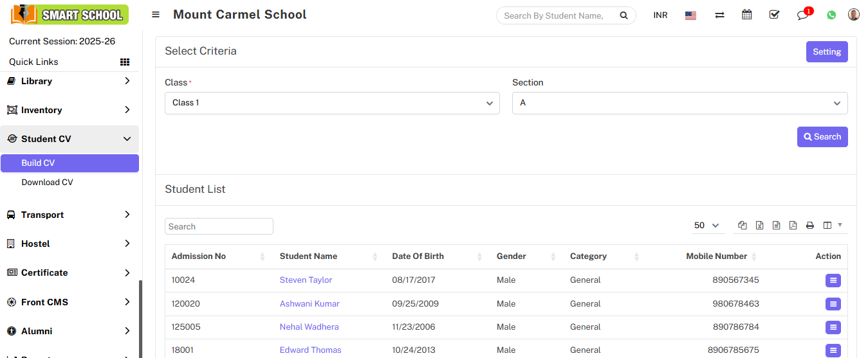The height and width of the screenshot is (358, 868).
Task: Change the 50 rows-per-page dropdown
Action: [x=706, y=226]
